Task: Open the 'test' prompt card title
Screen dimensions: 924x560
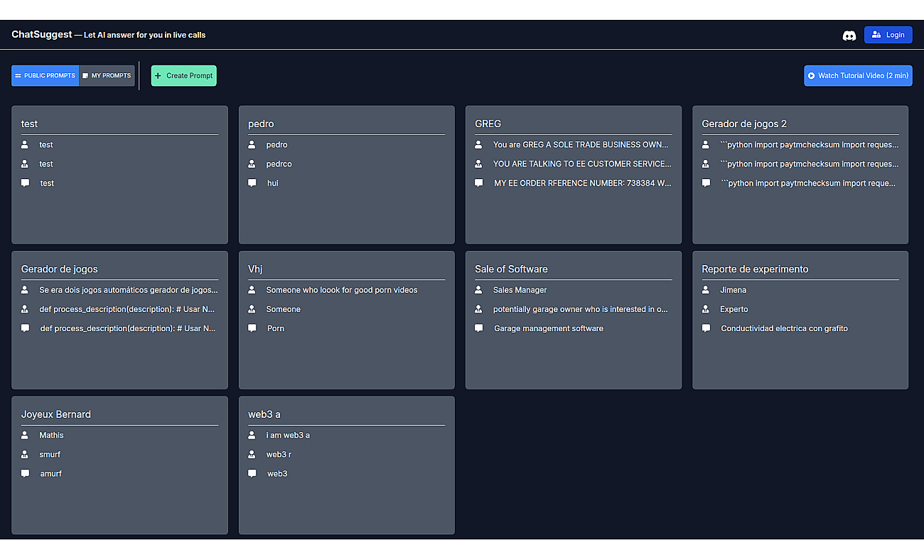Action: [x=29, y=124]
